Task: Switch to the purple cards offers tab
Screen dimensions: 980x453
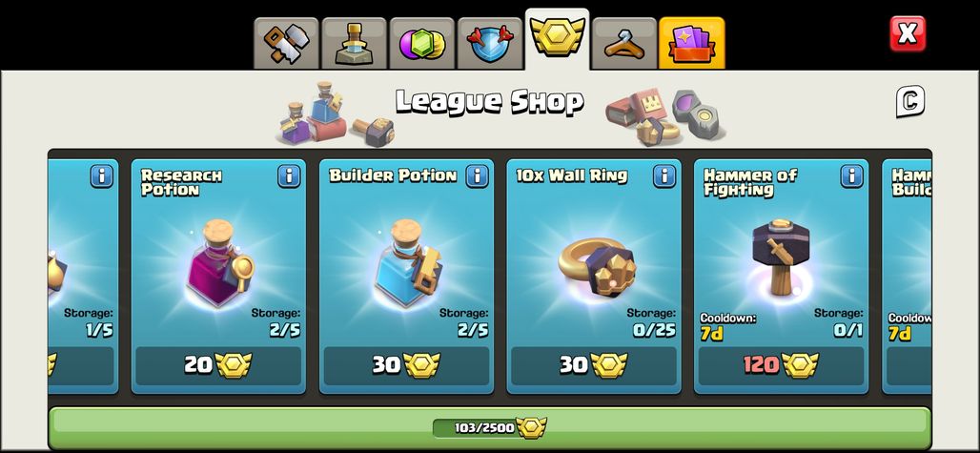Action: [x=692, y=43]
